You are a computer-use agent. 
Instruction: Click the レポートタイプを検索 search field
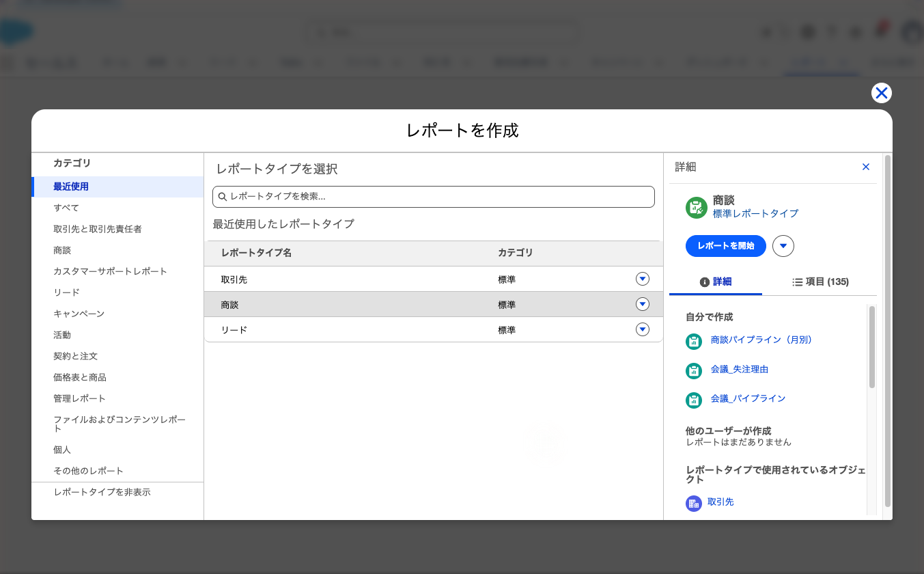coord(434,197)
